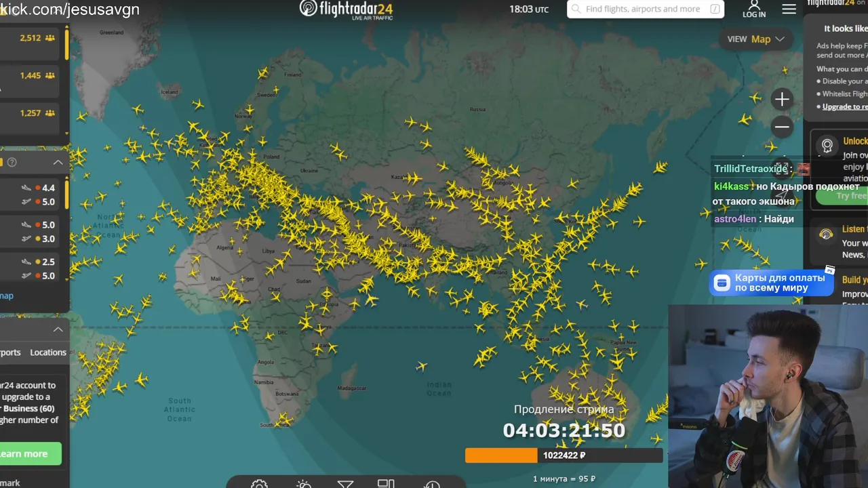868x488 pixels.
Task: Click the 04:03:21:50 stream timer
Action: point(564,430)
